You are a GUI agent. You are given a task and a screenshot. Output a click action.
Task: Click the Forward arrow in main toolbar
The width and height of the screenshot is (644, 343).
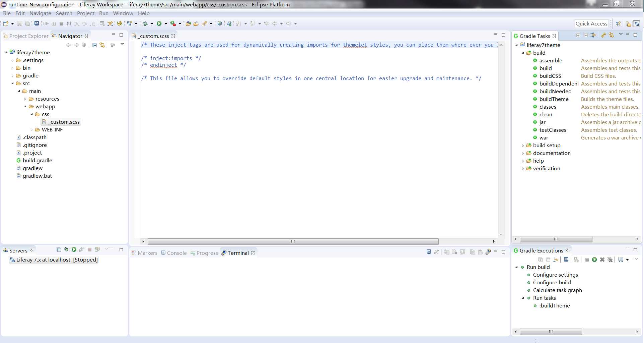point(289,23)
